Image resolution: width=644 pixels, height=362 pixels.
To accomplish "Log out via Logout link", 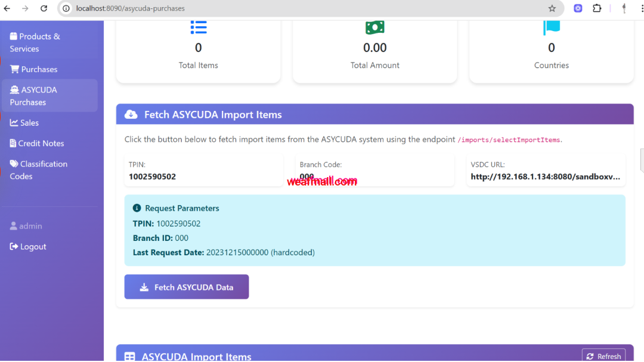I will click(x=28, y=246).
